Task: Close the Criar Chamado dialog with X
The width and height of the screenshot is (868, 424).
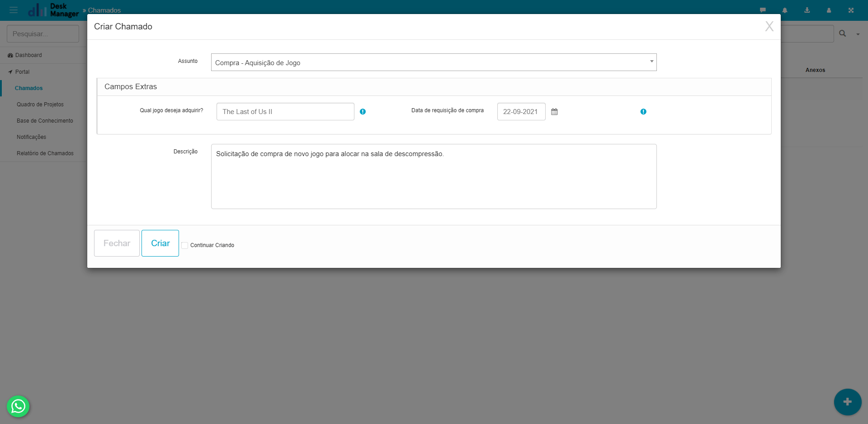Action: click(x=769, y=26)
